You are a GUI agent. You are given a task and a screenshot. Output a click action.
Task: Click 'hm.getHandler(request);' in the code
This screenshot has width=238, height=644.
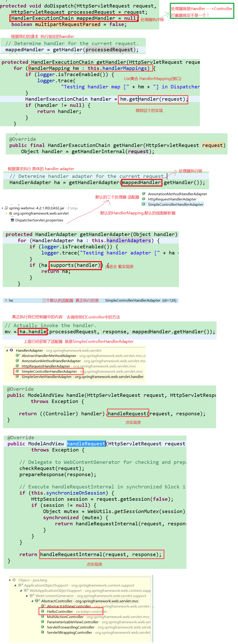click(154, 99)
